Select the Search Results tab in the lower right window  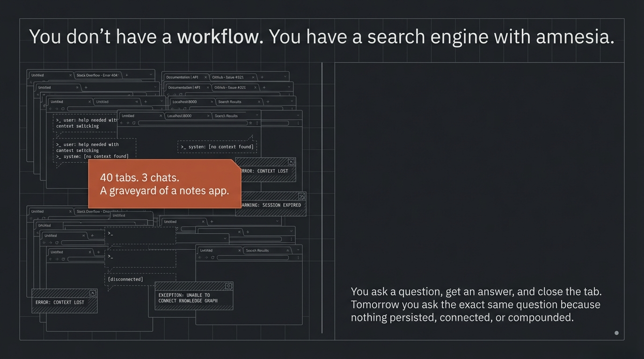click(257, 251)
